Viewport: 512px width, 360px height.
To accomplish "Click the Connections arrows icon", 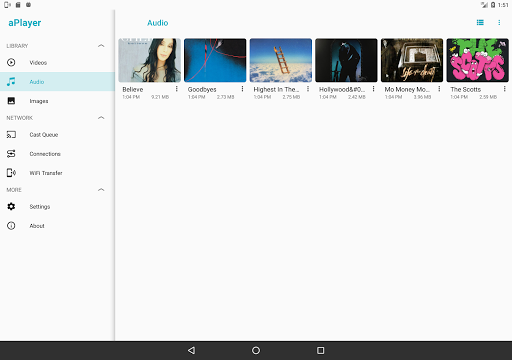I will point(11,154).
